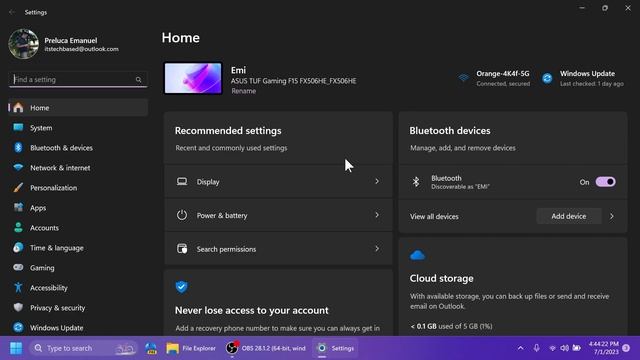Open Network & internet in sidebar
Viewport: 640px width, 360px height.
[x=78, y=168]
